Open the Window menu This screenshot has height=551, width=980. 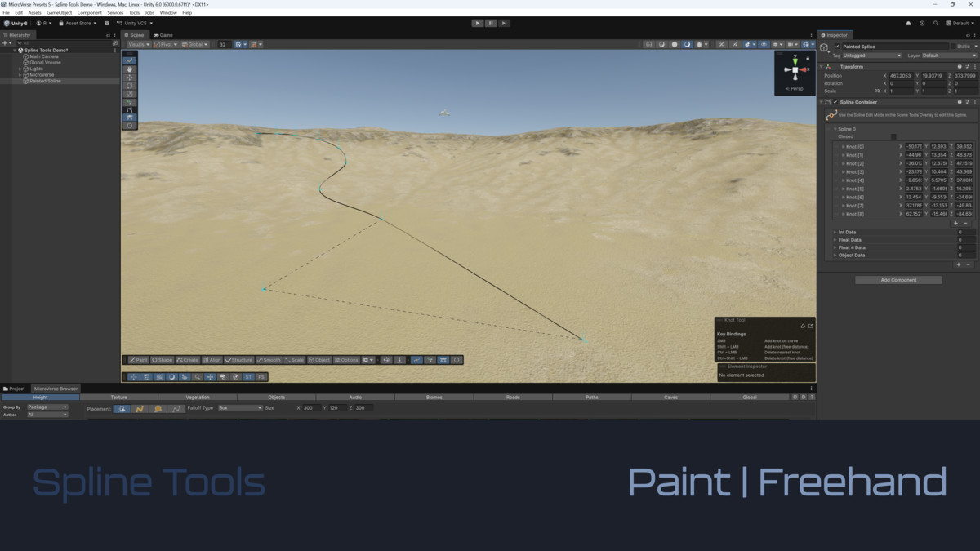coord(168,13)
